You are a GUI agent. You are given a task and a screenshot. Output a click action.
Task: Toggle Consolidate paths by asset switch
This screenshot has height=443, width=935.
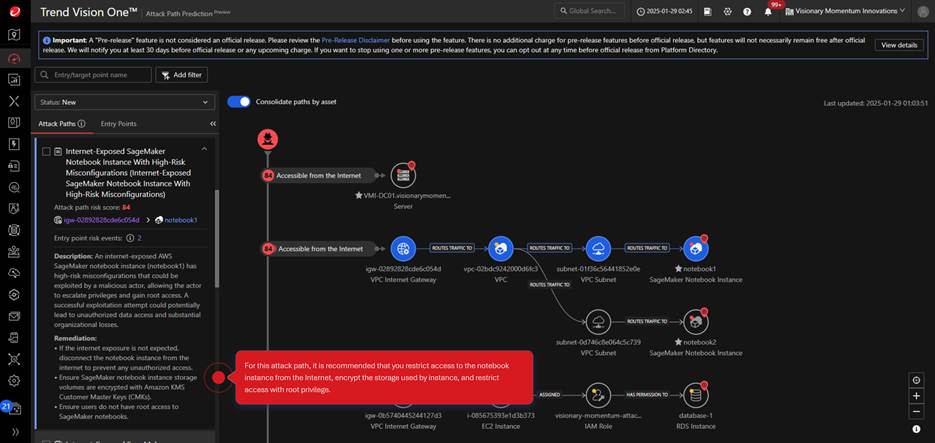point(239,101)
